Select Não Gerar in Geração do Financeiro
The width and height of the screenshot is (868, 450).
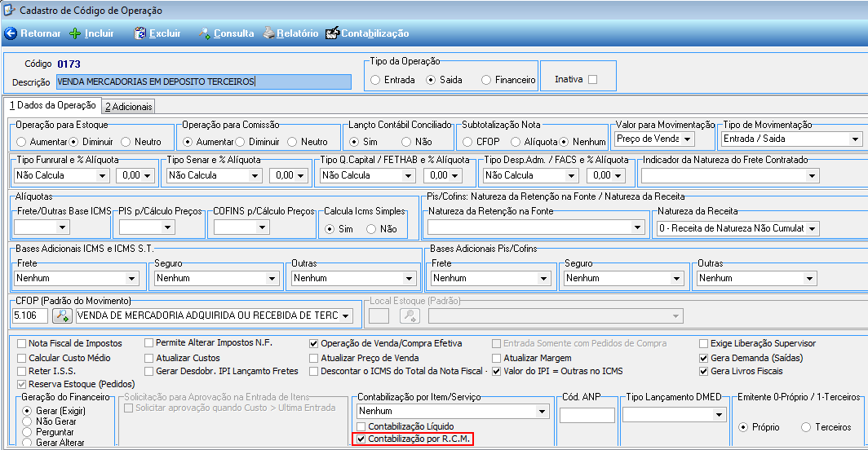click(27, 421)
